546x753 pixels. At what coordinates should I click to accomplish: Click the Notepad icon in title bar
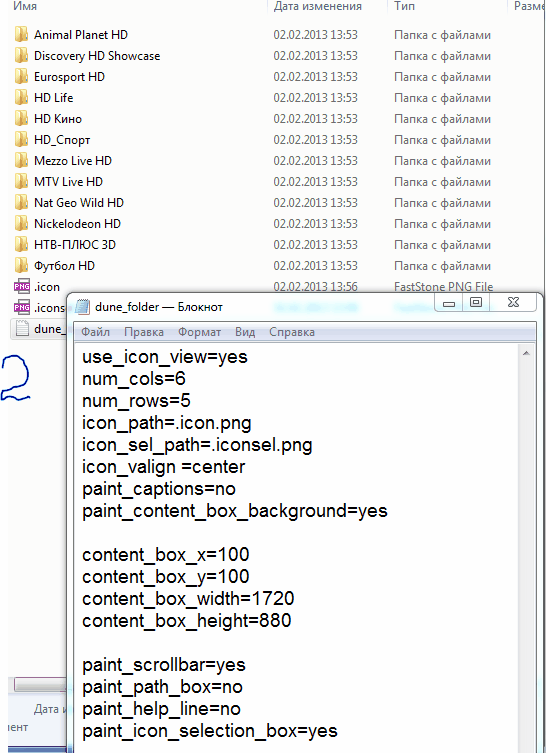83,307
